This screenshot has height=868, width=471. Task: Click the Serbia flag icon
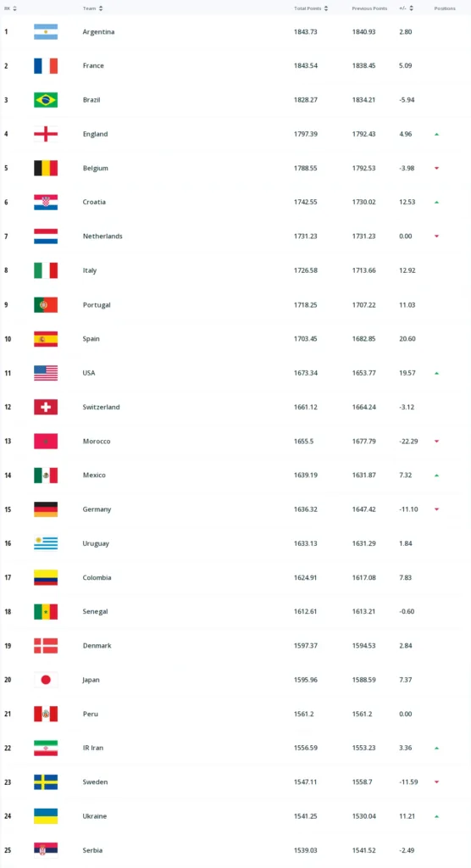point(46,850)
